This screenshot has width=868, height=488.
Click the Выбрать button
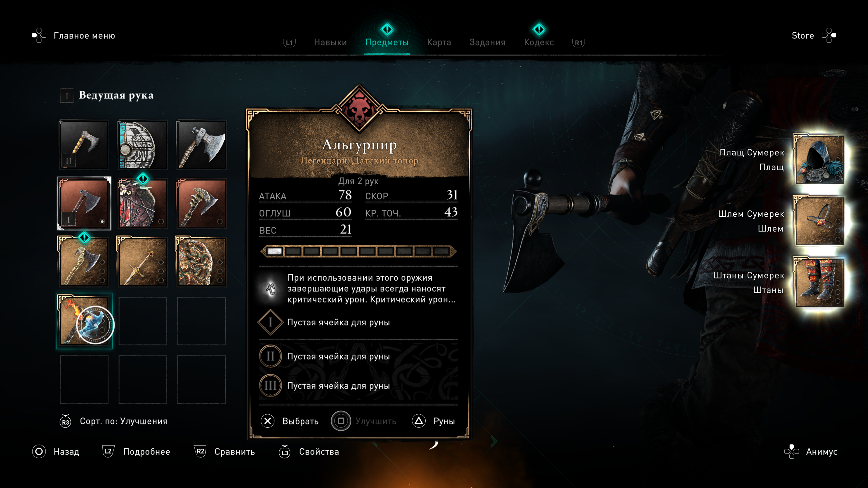[290, 421]
